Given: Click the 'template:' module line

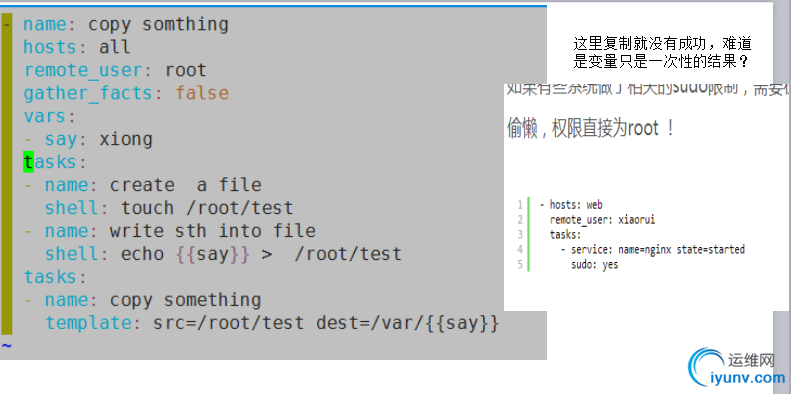Looking at the screenshot, I should pyautogui.click(x=272, y=323).
